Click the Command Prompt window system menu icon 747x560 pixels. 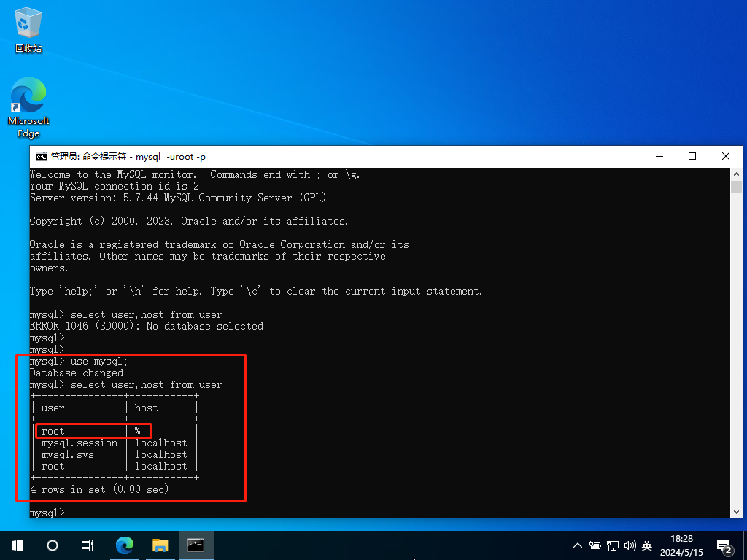(42, 156)
